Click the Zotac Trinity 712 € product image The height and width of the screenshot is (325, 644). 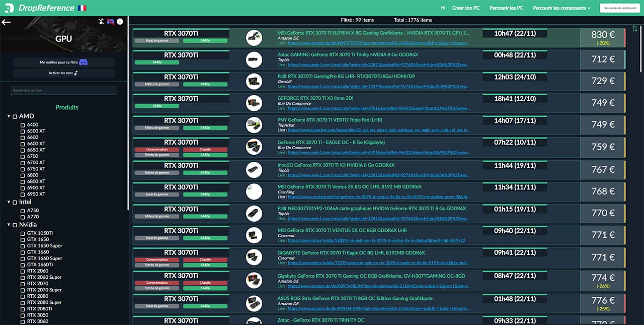[x=254, y=59]
